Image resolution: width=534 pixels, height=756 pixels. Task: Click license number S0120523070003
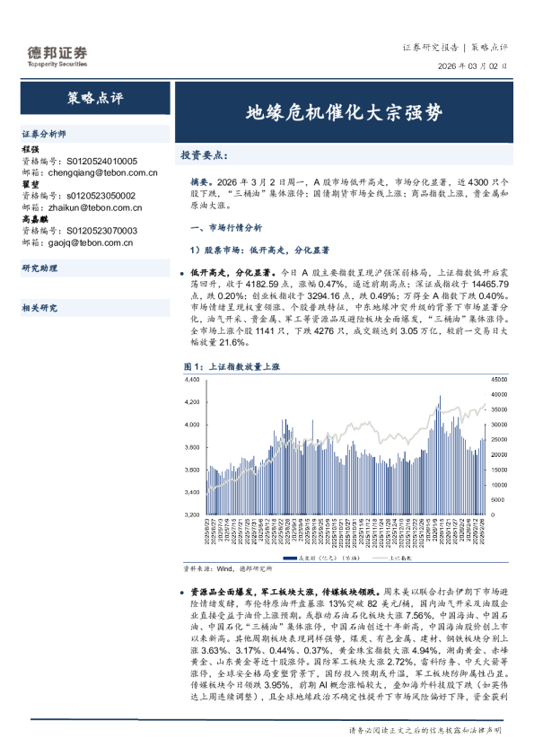coord(101,231)
